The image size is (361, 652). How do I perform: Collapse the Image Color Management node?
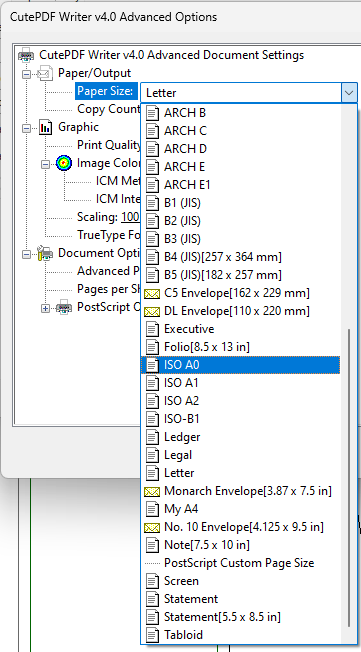click(45, 164)
